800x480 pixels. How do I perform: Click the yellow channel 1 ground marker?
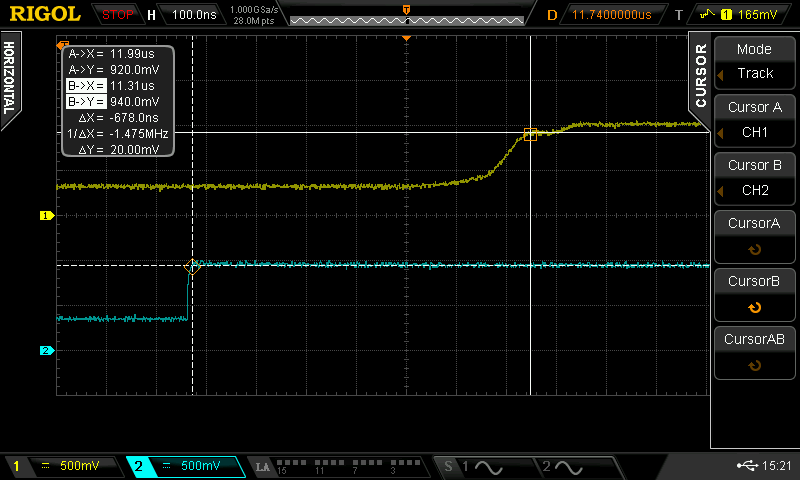click(45, 215)
